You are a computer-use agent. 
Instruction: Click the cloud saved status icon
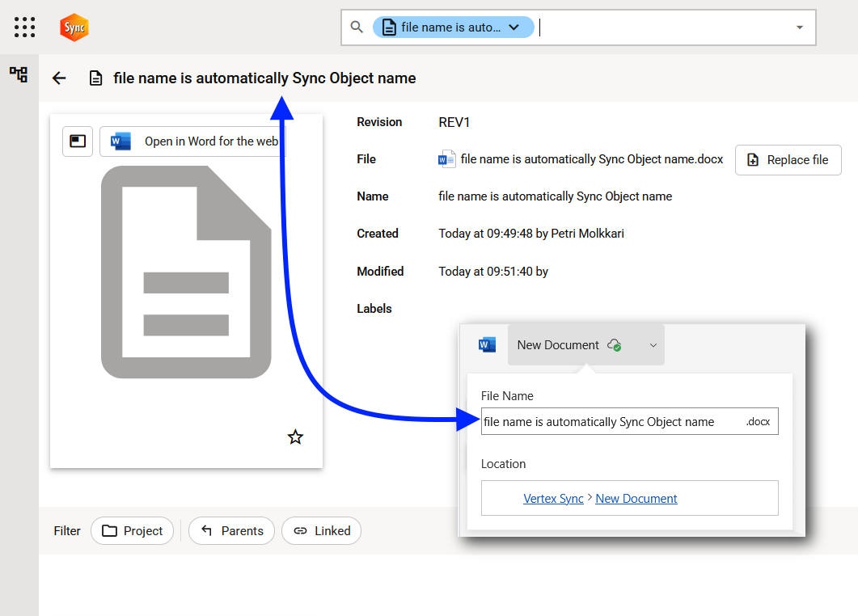[x=615, y=345]
